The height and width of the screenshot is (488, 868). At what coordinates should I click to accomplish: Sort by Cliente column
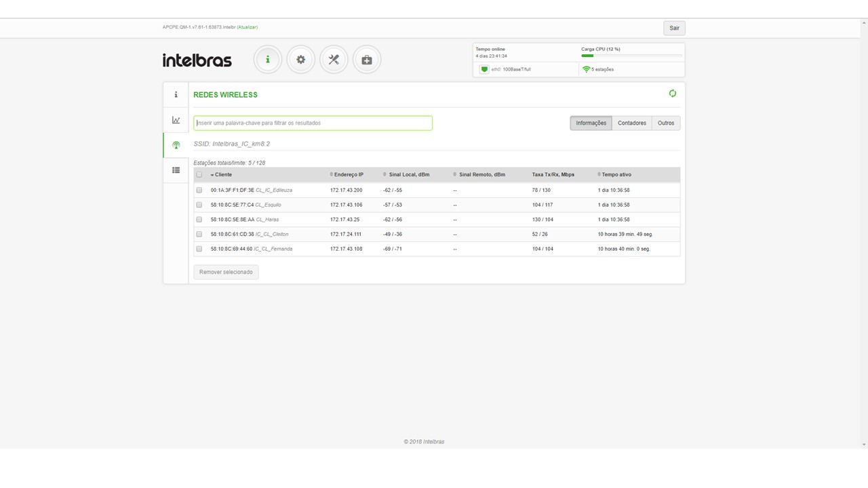click(x=221, y=175)
